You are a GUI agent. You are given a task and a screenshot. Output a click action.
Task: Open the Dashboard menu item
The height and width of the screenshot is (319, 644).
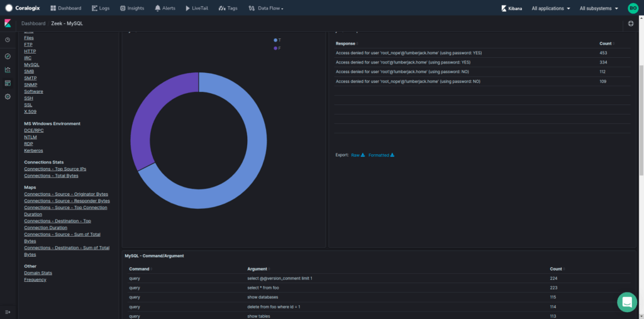65,8
